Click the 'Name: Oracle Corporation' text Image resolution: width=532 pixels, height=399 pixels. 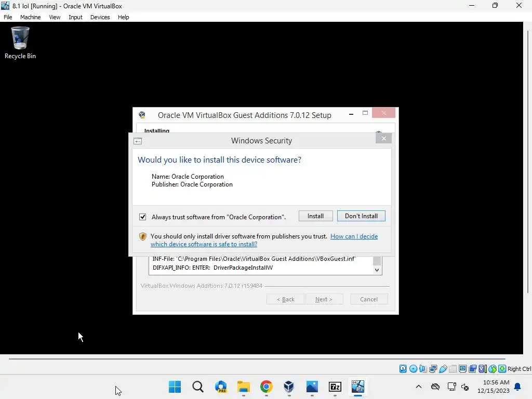click(188, 177)
